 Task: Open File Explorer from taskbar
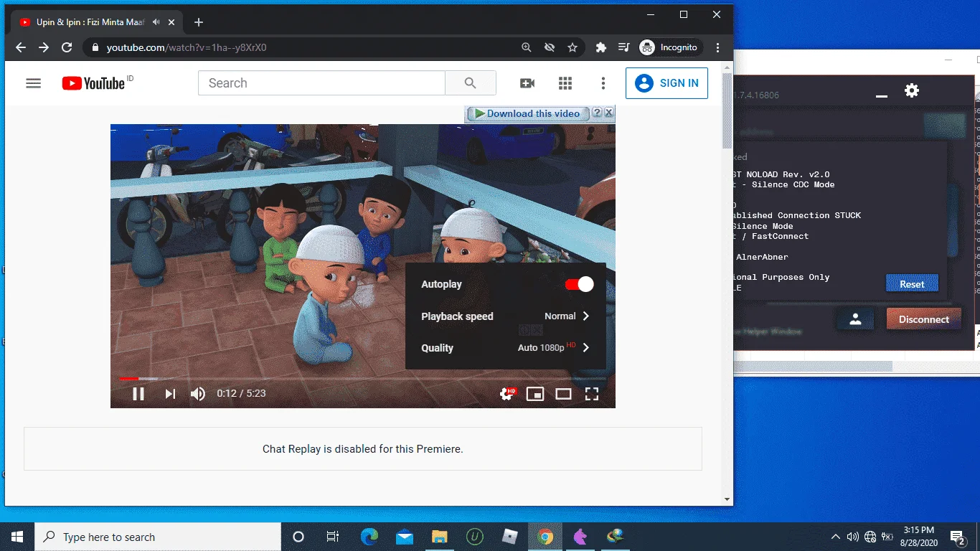pyautogui.click(x=439, y=537)
